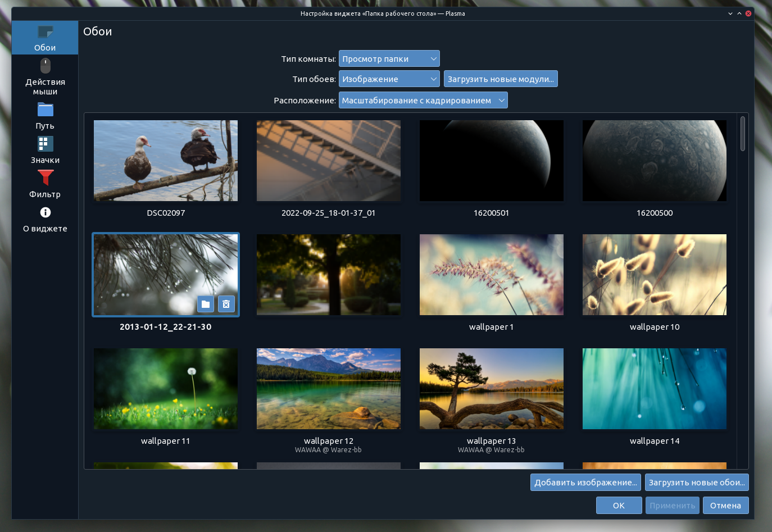Select the 2013-01-12_22-21-30 pine wallpaper
This screenshot has height=532, width=772.
tap(166, 275)
